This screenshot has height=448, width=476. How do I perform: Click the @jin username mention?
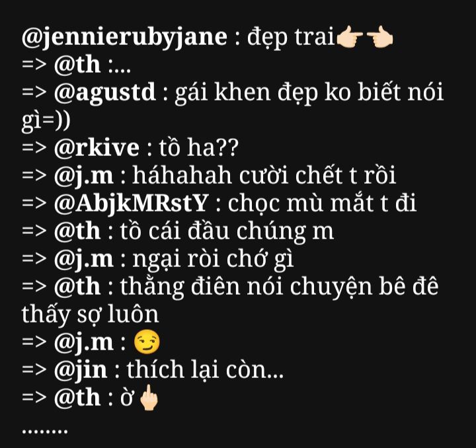tap(81, 370)
